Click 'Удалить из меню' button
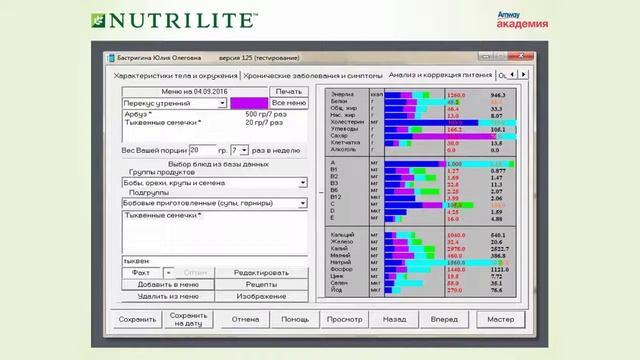 click(168, 296)
